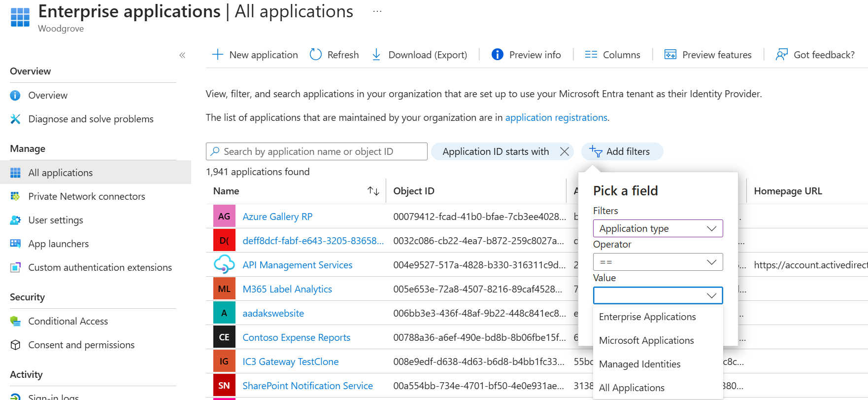868x400 pixels.
Task: Open the application registrations link
Action: pos(556,117)
